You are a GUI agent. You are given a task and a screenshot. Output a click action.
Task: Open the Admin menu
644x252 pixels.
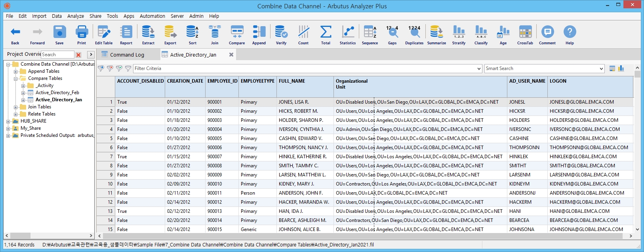pos(196,16)
